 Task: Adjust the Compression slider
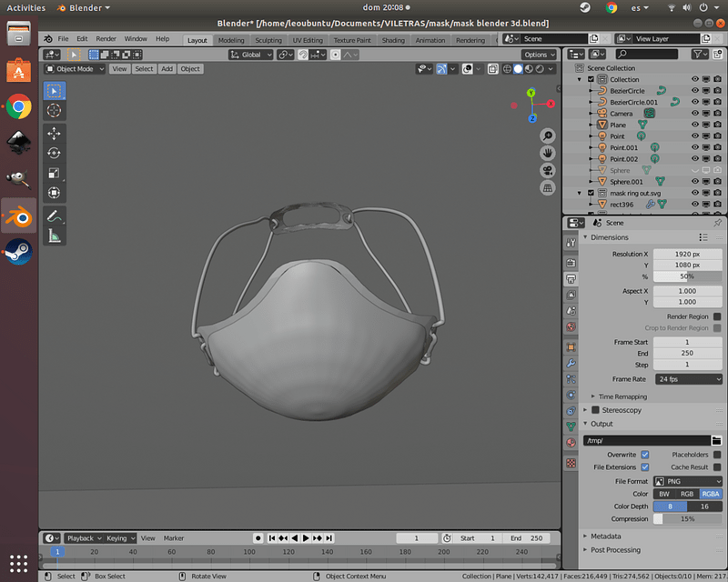pyautogui.click(x=688, y=519)
